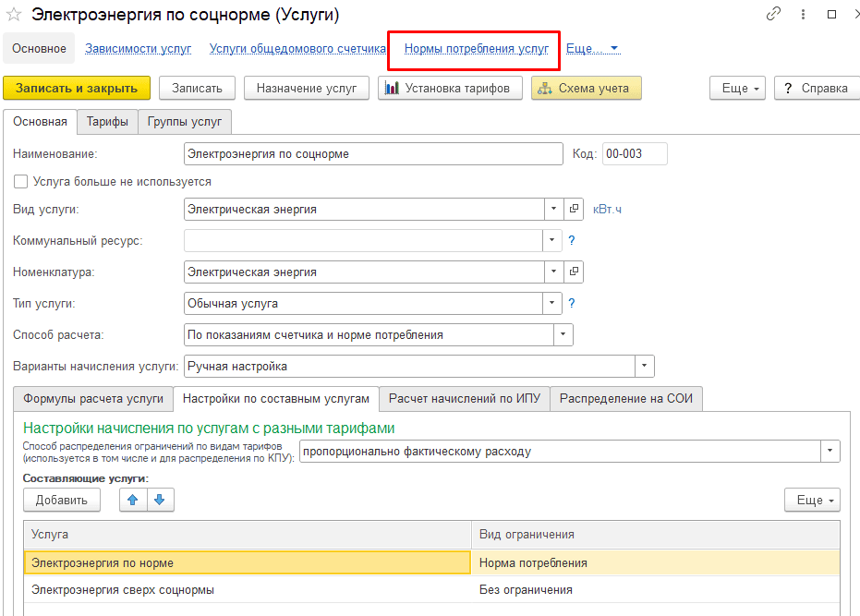Toggle Услуга больше не используется checkbox

(21, 182)
